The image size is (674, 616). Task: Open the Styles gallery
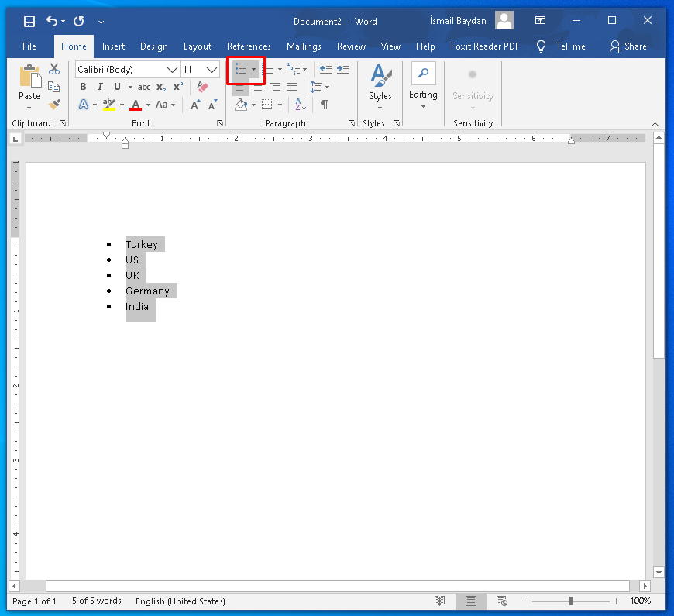click(380, 87)
